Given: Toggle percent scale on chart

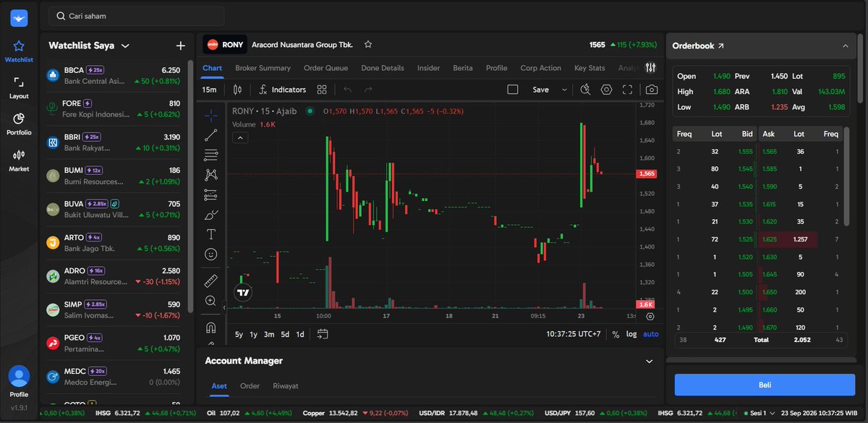Looking at the screenshot, I should [x=616, y=334].
